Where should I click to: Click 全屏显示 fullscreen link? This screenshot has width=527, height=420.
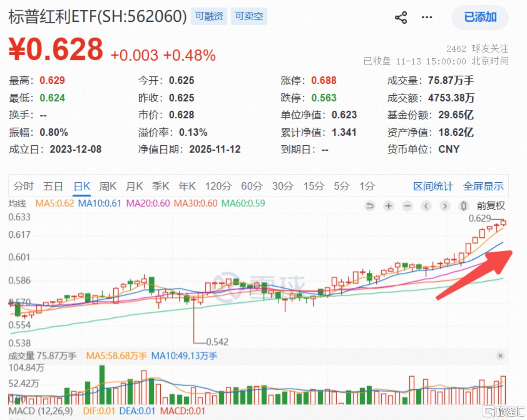point(483,186)
